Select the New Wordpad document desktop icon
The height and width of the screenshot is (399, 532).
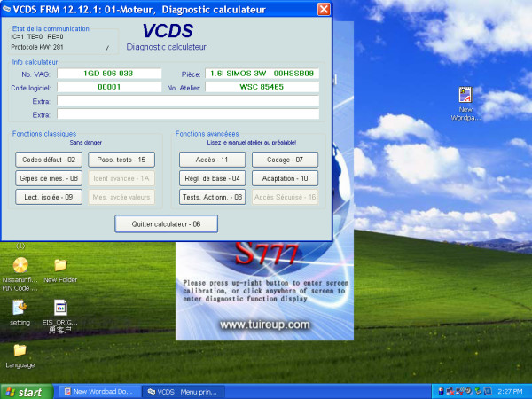click(x=465, y=104)
